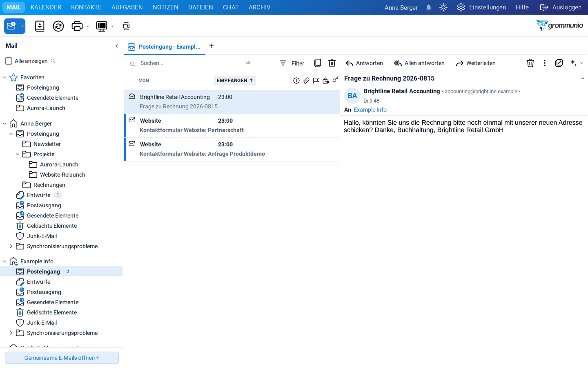Sort by EMPFANGEN column header
This screenshot has height=368, width=588.
click(x=235, y=81)
